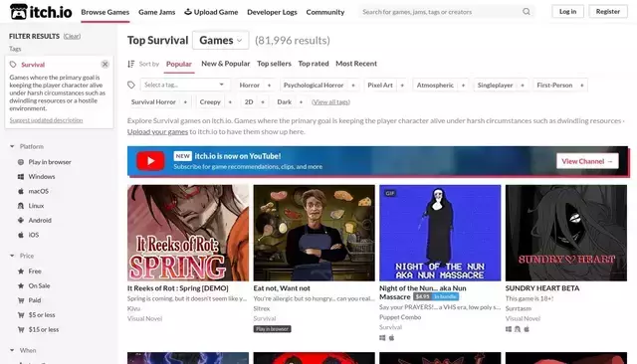Sort by New & Popular
637x364 pixels.
[x=226, y=64]
